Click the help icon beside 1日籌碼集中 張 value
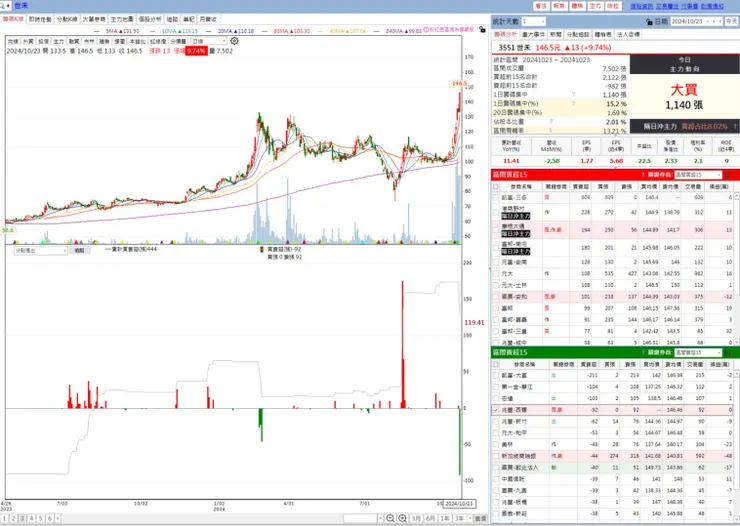Viewport: 740px width, 526px height. click(x=573, y=95)
